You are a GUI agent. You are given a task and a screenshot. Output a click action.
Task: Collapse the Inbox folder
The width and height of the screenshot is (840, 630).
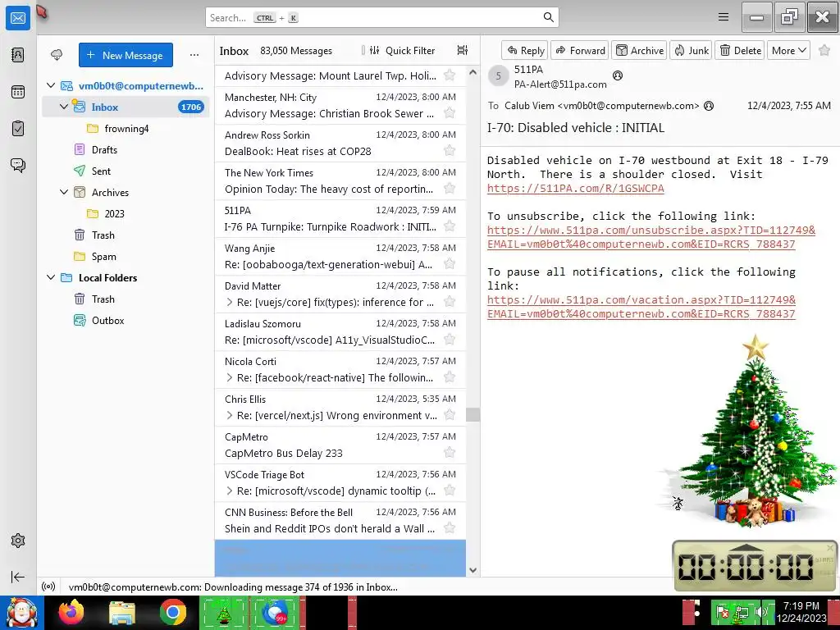click(64, 107)
